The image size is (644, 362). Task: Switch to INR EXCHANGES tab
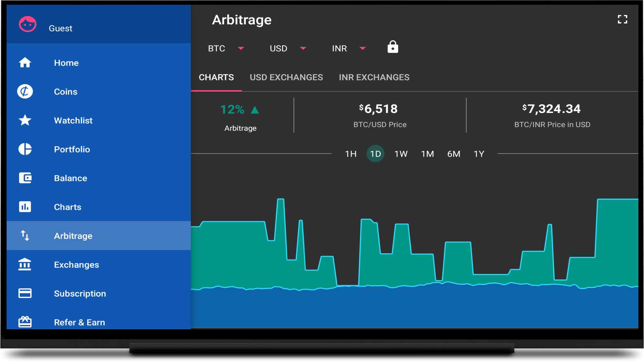(x=374, y=77)
